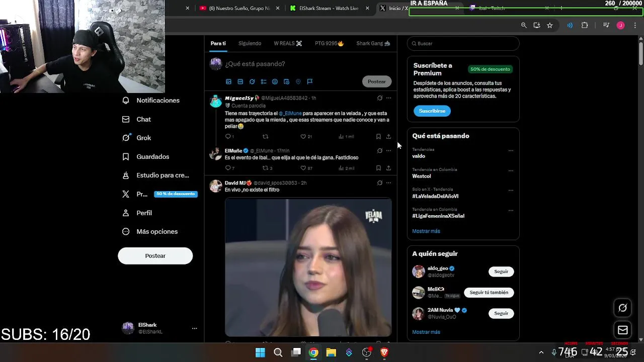Switch to Para ti timeline tab
Image resolution: width=644 pixels, height=362 pixels.
pyautogui.click(x=218, y=43)
